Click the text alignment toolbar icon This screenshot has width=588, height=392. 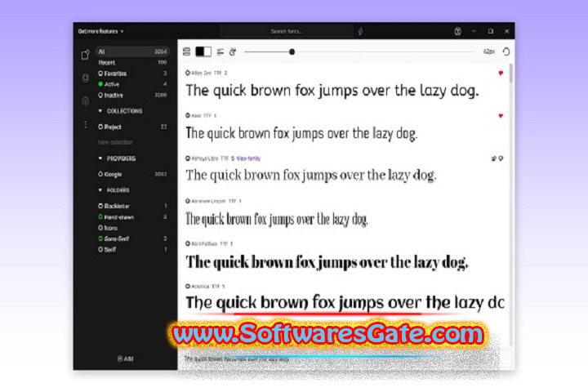tap(220, 51)
